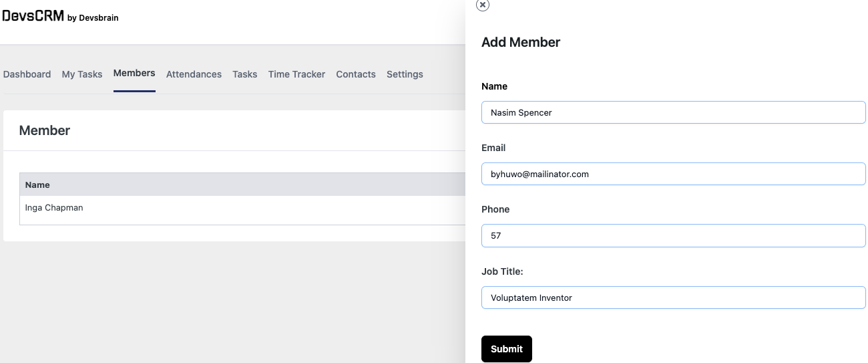Image resolution: width=868 pixels, height=363 pixels.
Task: Click the Email field label
Action: point(493,148)
